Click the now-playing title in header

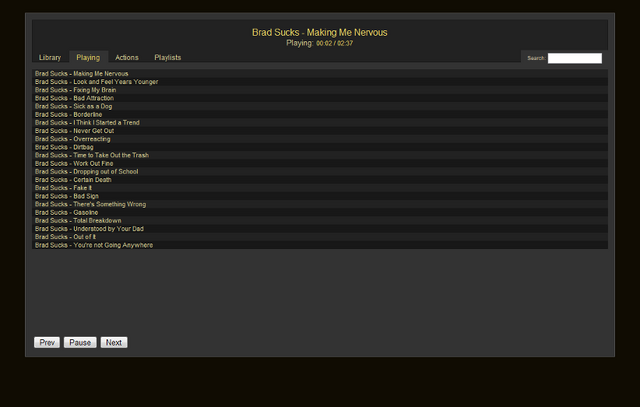pyautogui.click(x=320, y=32)
